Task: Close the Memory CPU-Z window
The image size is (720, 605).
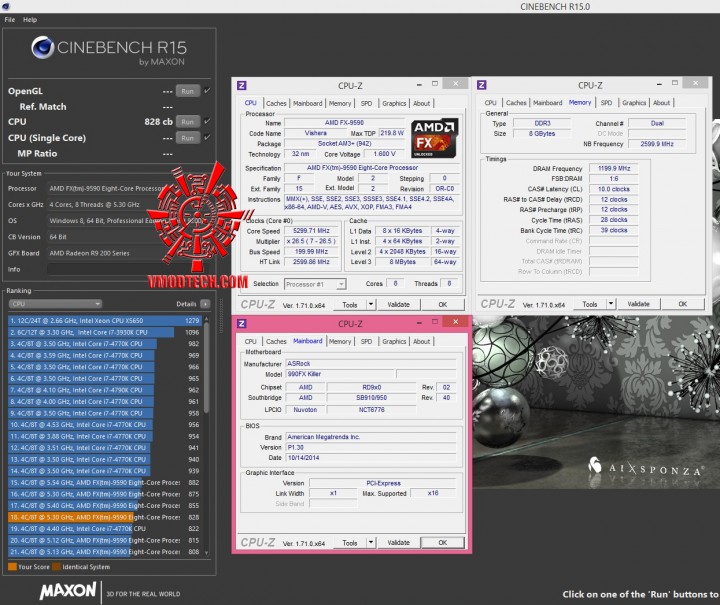Action: point(695,83)
